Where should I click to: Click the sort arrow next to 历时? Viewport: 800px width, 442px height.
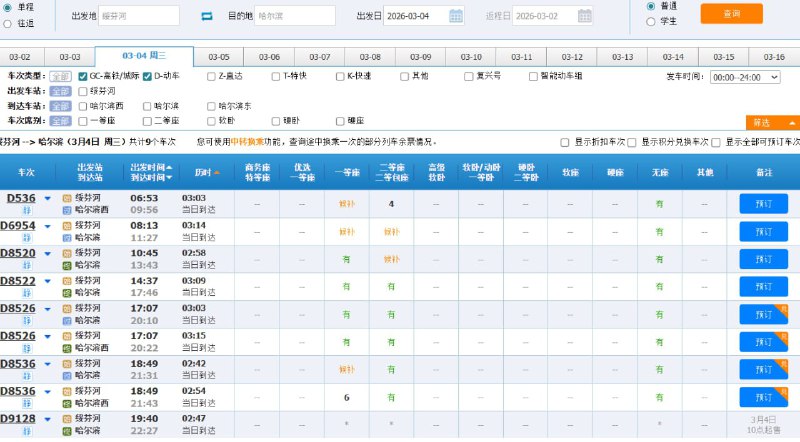(218, 172)
